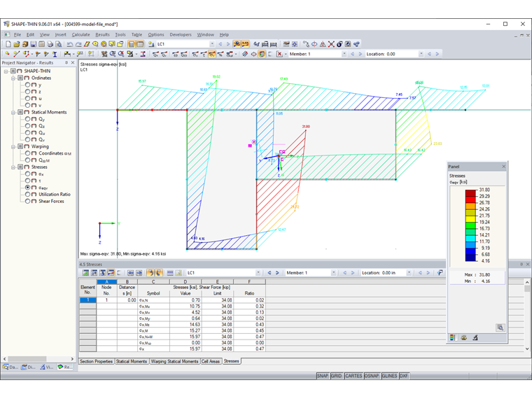532x399 pixels.
Task: Click the first green icon in the table toolbar
Action: tap(86, 273)
